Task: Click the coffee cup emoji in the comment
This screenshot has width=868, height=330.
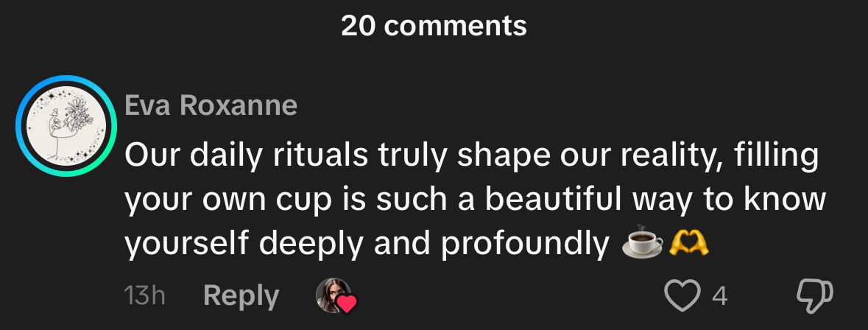Action: tap(642, 245)
